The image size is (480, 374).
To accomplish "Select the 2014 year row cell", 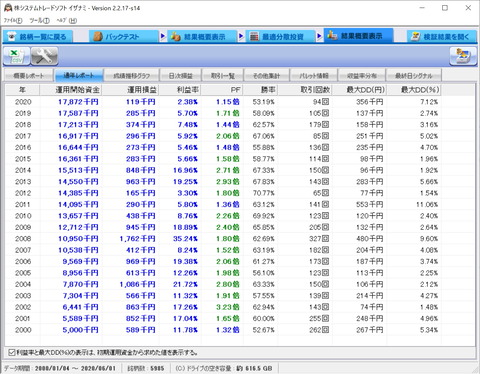I will (x=23, y=170).
